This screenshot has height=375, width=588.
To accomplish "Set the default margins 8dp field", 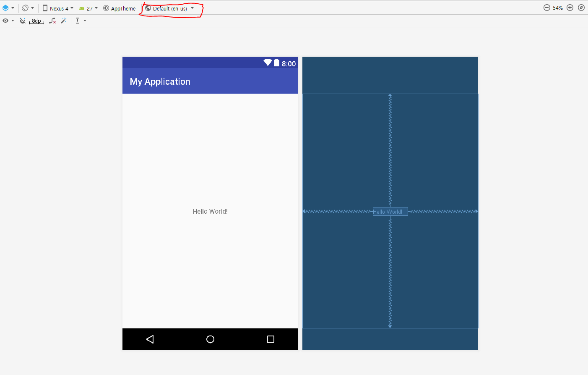I will [x=36, y=21].
